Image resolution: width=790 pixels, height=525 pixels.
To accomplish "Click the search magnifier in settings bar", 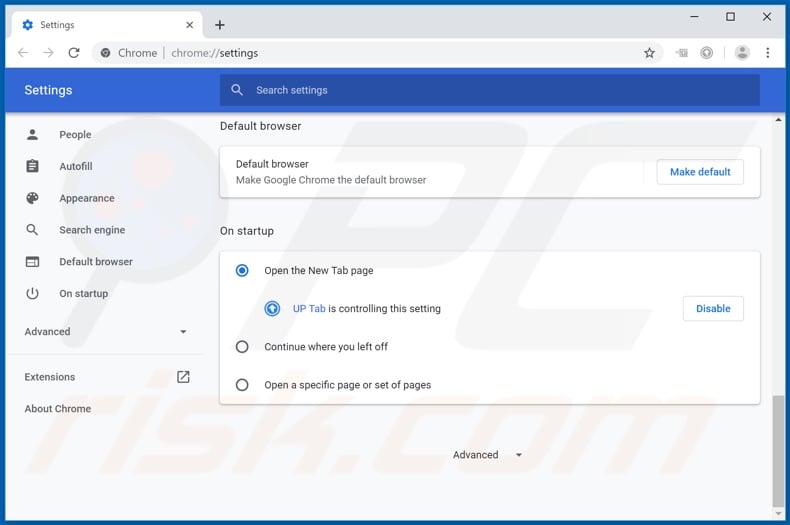I will pyautogui.click(x=237, y=90).
